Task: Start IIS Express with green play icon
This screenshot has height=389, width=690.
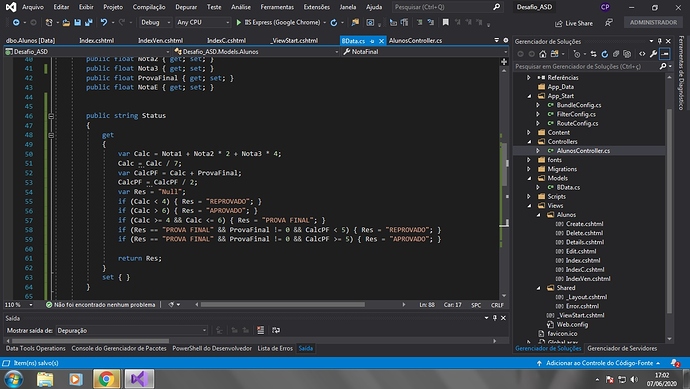Action: tap(239, 22)
